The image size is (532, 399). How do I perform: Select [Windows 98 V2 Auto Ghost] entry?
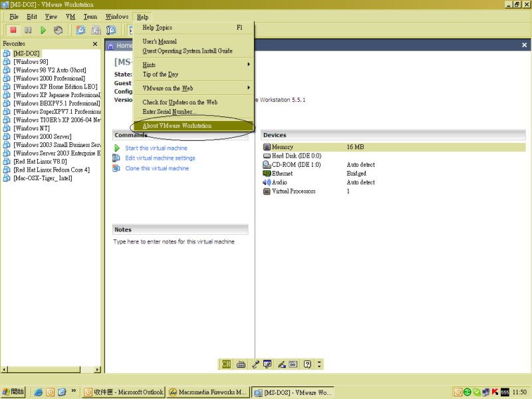pyautogui.click(x=49, y=70)
